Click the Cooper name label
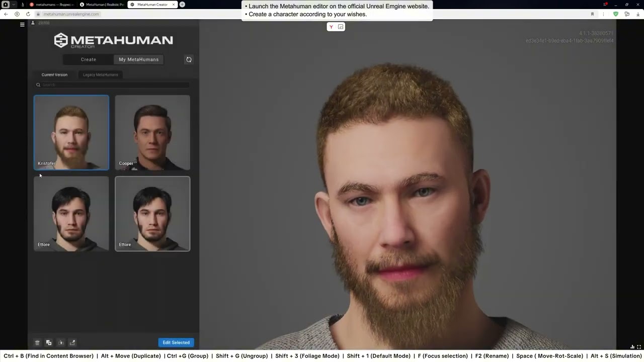Image resolution: width=644 pixels, height=362 pixels. click(x=126, y=163)
